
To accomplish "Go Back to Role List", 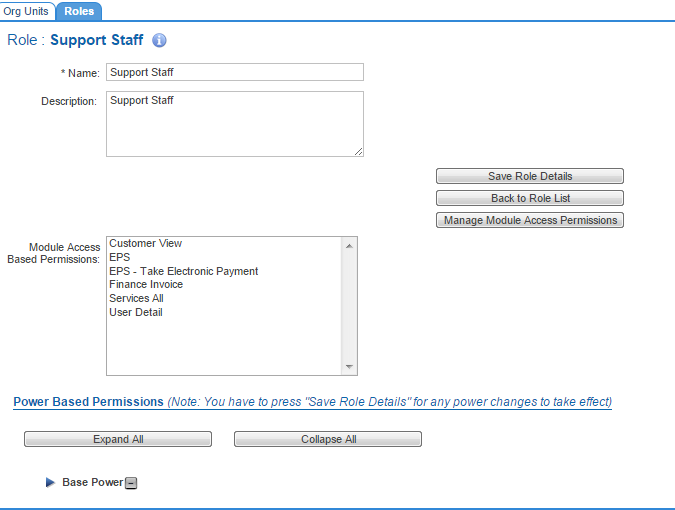I will tap(530, 198).
